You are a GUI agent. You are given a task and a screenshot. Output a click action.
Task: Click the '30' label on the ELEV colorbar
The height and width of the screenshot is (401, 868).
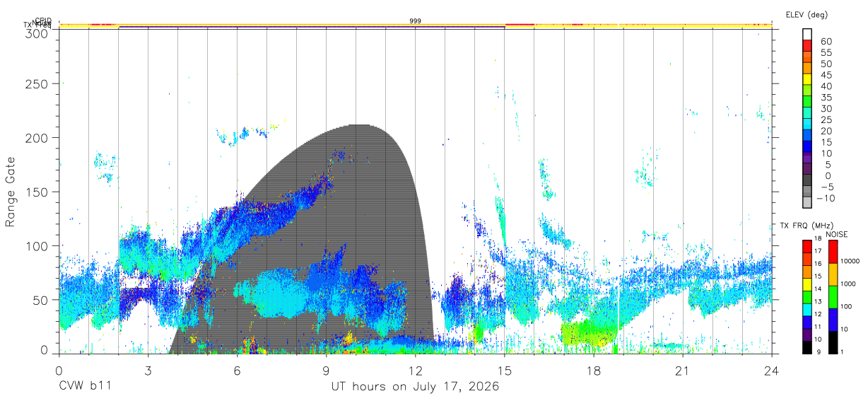click(x=826, y=108)
